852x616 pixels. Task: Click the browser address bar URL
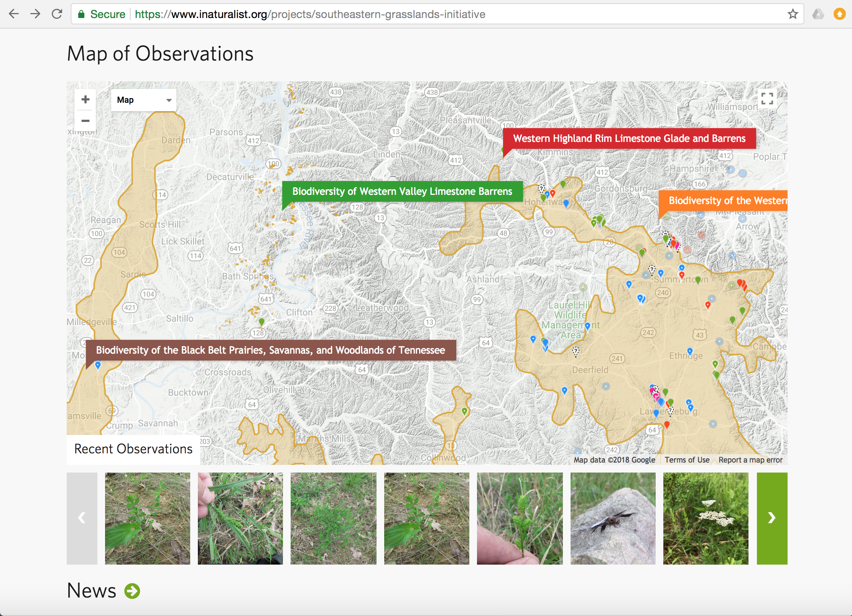pos(310,14)
